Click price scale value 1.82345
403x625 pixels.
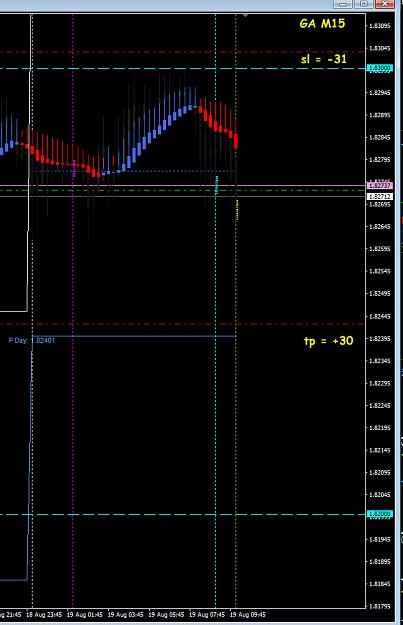[x=379, y=361]
